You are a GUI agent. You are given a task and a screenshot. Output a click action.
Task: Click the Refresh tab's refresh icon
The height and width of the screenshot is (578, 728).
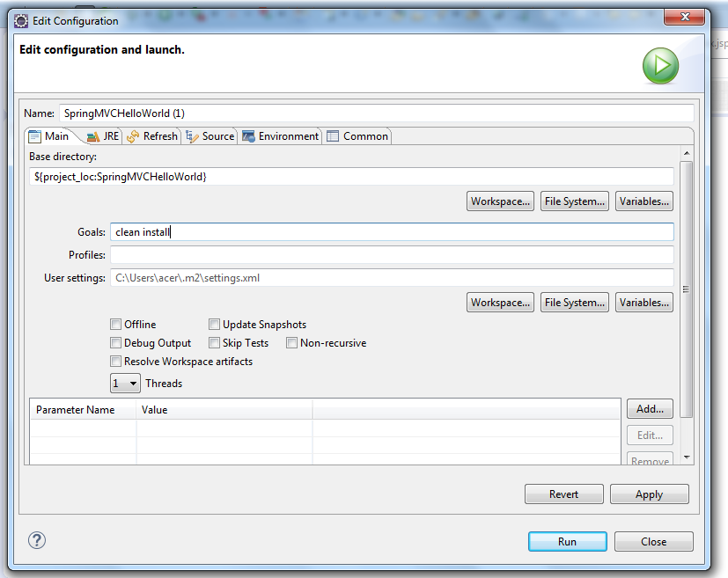[132, 136]
